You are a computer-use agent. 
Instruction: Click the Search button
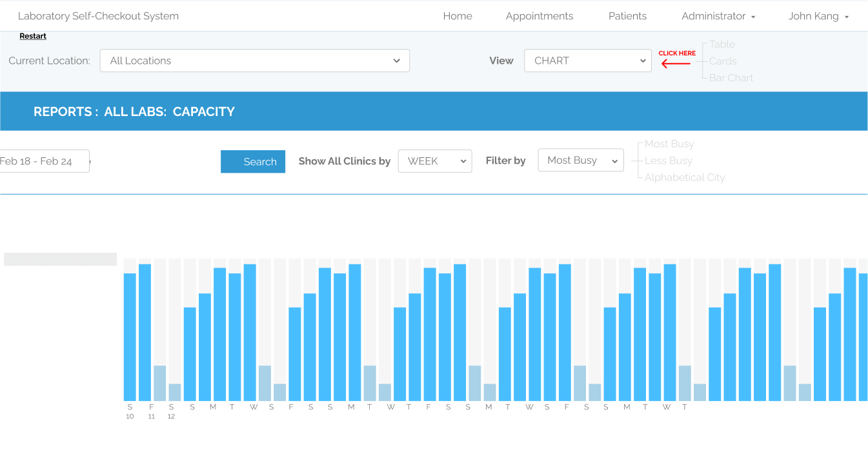[253, 162]
